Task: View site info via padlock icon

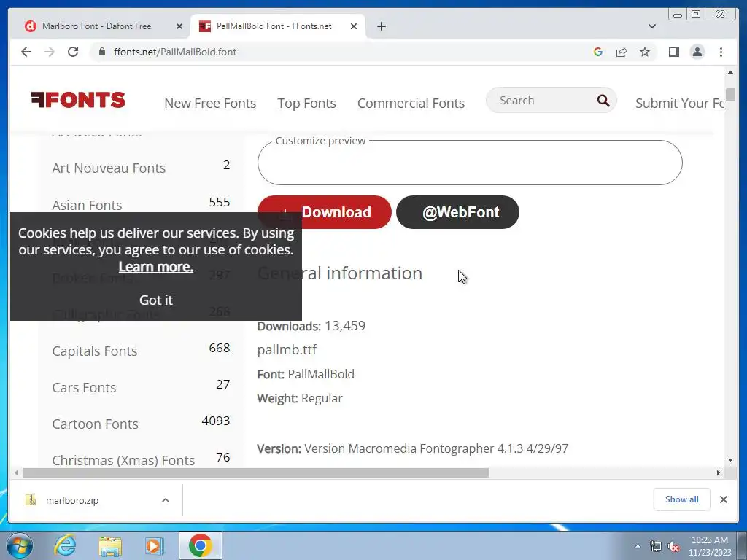Action: pyautogui.click(x=102, y=52)
